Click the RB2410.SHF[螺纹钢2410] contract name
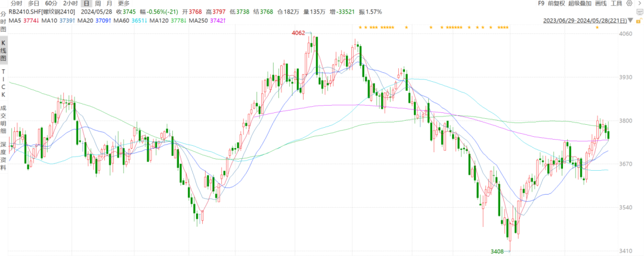 pyautogui.click(x=42, y=11)
